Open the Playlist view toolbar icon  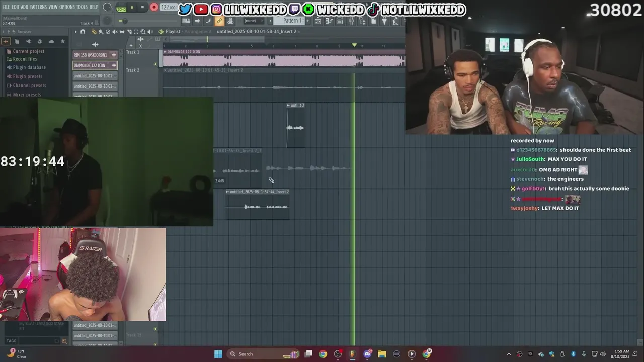318,21
